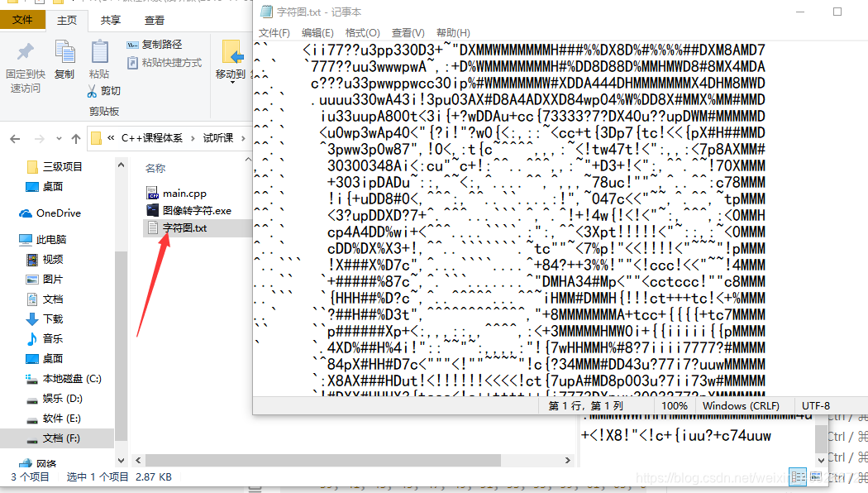868x493 pixels.
Task: Click the 复制路径 button
Action: (x=155, y=45)
